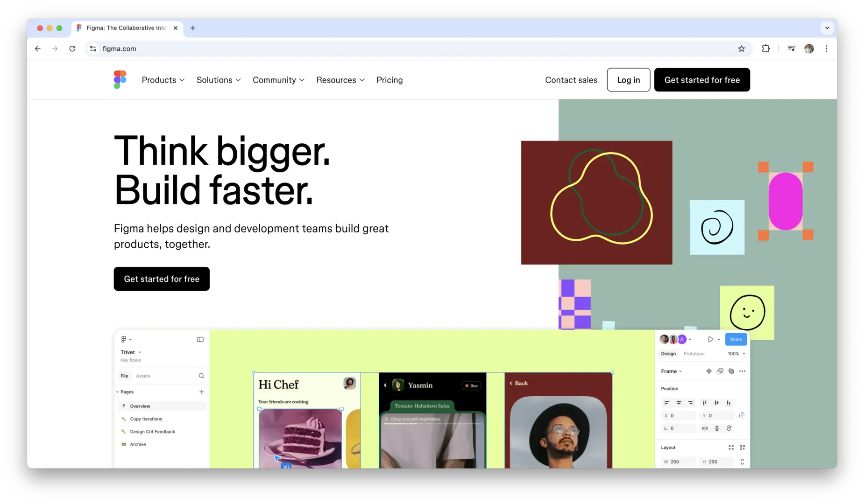
Task: Click the Figma logo in the site header
Action: tap(120, 80)
